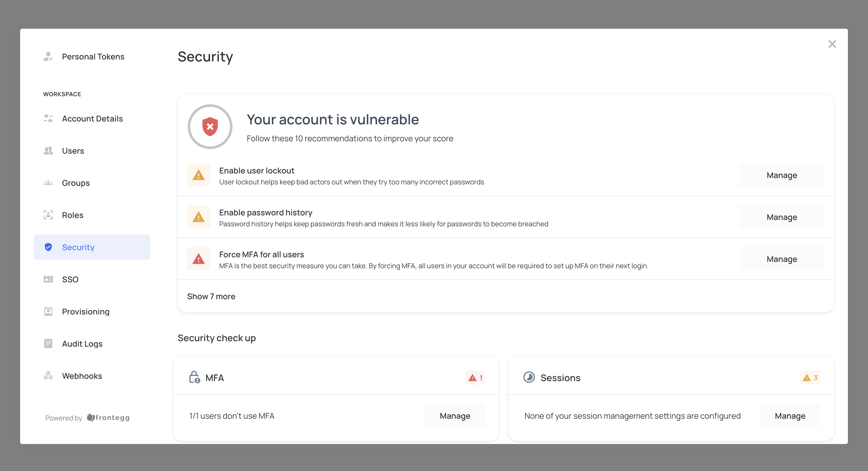Close the settings dialog with X
The image size is (868, 471).
(832, 44)
